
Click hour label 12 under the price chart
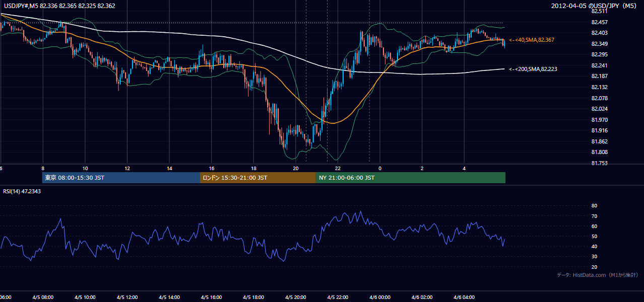pos(127,169)
